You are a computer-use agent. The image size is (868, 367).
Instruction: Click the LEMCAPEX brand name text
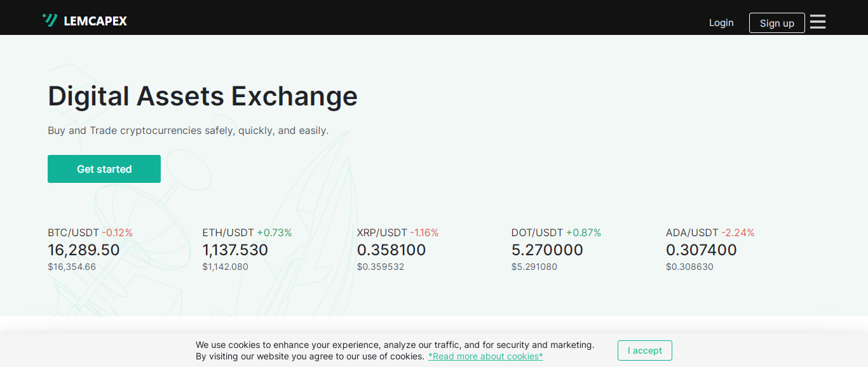[x=95, y=21]
